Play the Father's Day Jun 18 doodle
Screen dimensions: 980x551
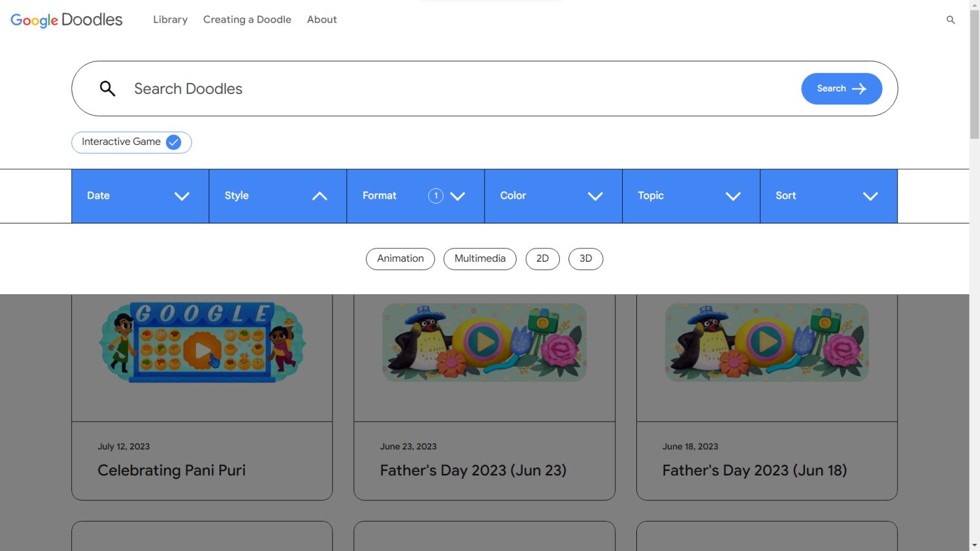pos(766,341)
